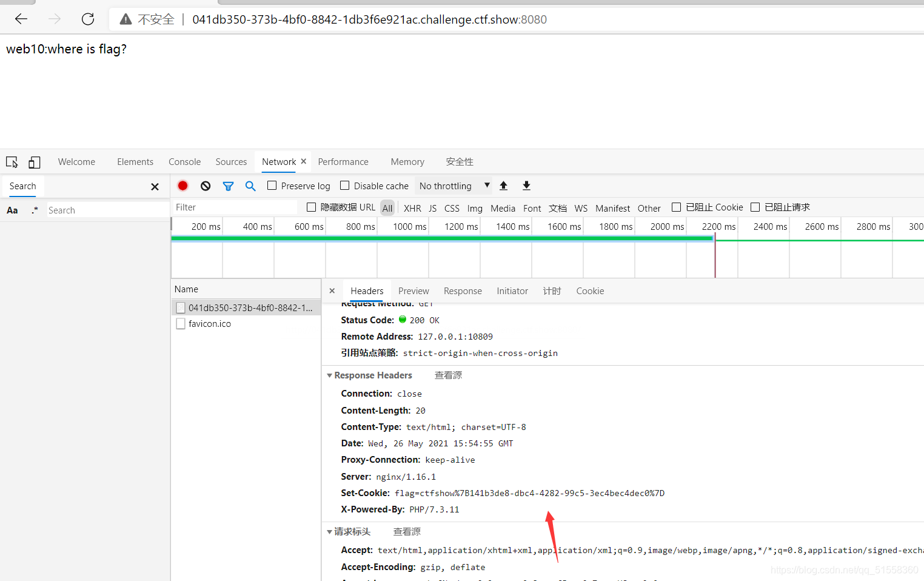Clear the network log
This screenshot has height=581, width=924.
(206, 186)
